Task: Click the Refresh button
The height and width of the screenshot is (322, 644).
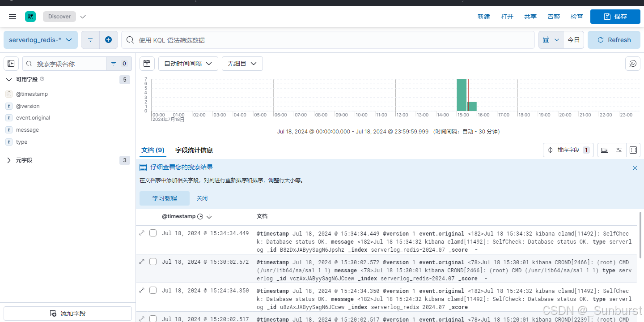Action: (614, 40)
